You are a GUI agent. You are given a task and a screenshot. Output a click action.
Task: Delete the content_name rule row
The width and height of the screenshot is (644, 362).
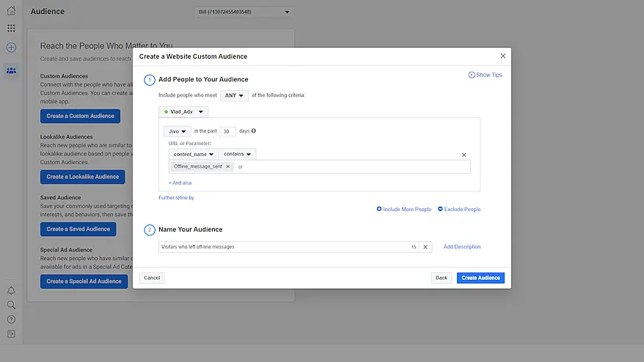click(x=464, y=155)
